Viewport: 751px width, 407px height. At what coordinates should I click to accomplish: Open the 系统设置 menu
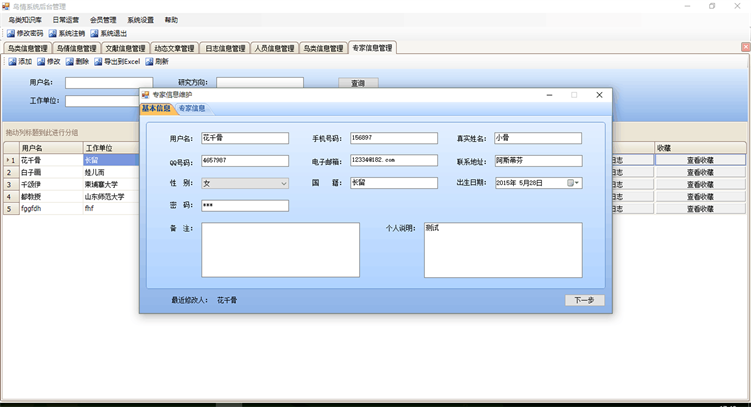tap(140, 19)
